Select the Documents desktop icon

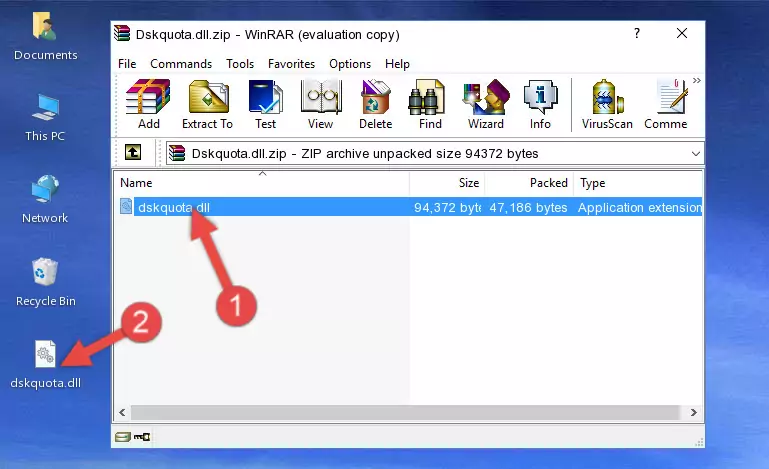45,36
